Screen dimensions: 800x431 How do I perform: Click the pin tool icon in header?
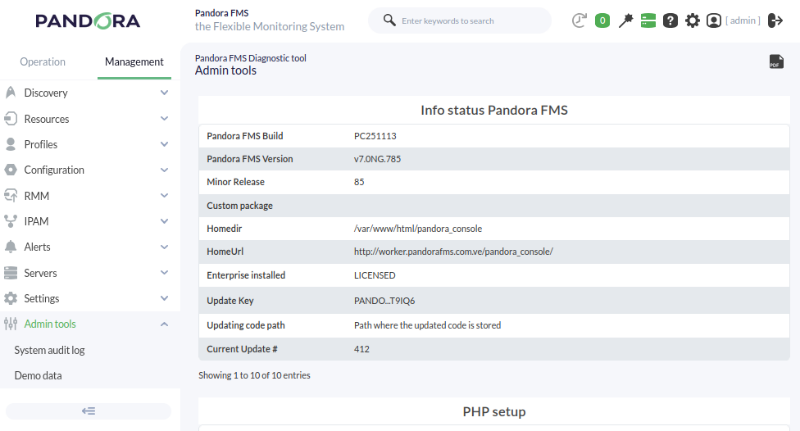point(626,20)
